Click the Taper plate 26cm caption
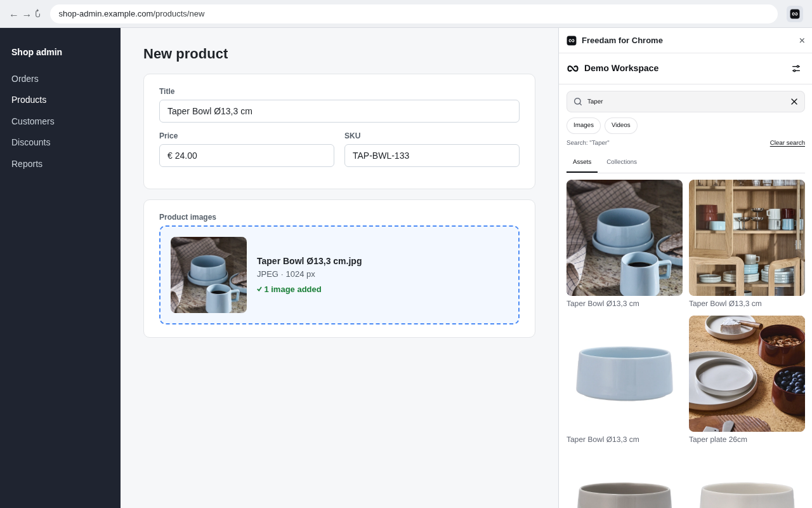 718,439
